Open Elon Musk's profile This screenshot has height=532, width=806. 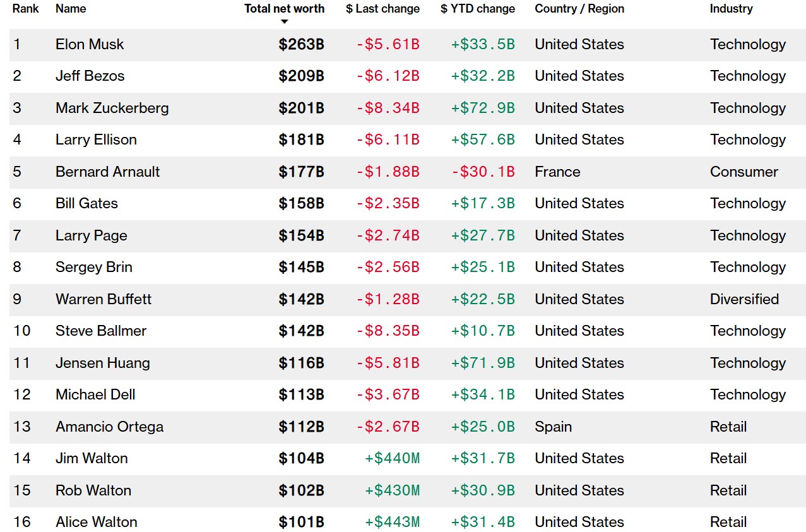90,44
